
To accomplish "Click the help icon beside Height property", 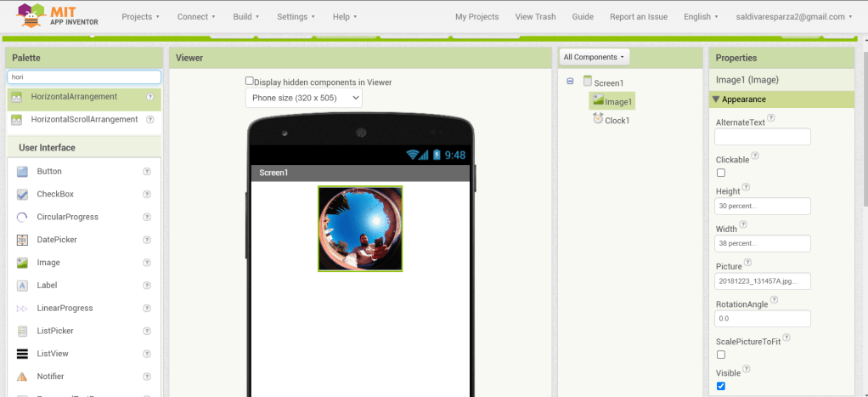I will 747,187.
